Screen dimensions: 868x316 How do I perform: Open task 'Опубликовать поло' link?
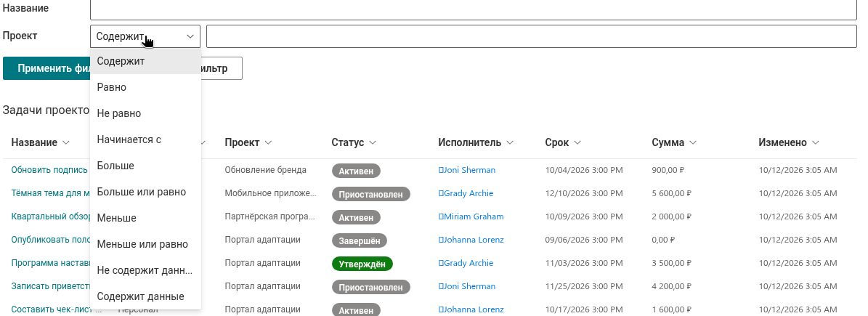pyautogui.click(x=50, y=240)
